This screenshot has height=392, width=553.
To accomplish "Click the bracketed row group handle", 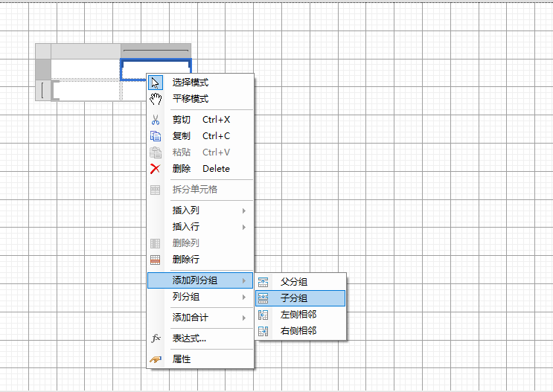I will coord(43,91).
